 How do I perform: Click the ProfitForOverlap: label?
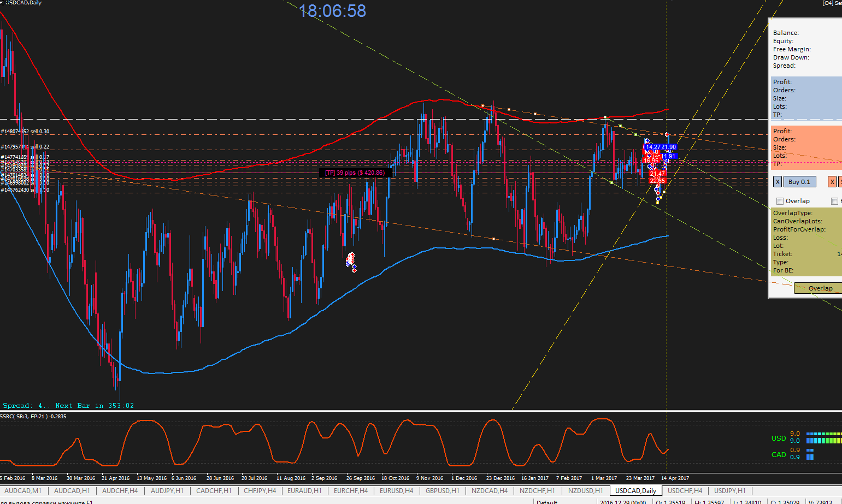799,229
